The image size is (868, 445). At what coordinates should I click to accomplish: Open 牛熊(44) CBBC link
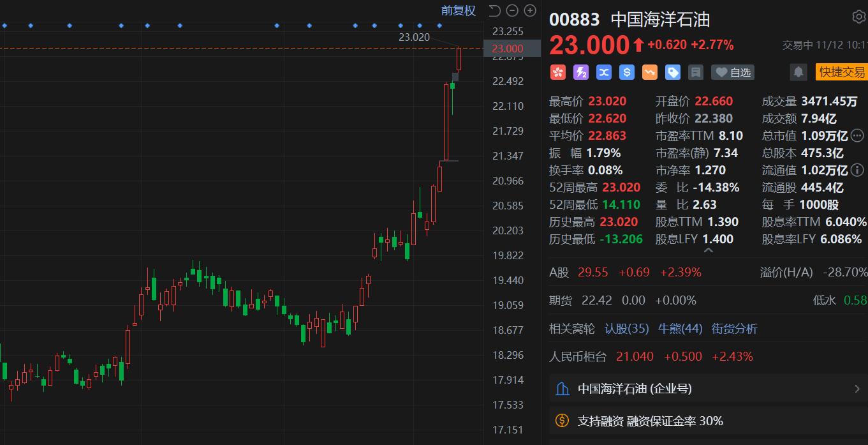pyautogui.click(x=680, y=329)
